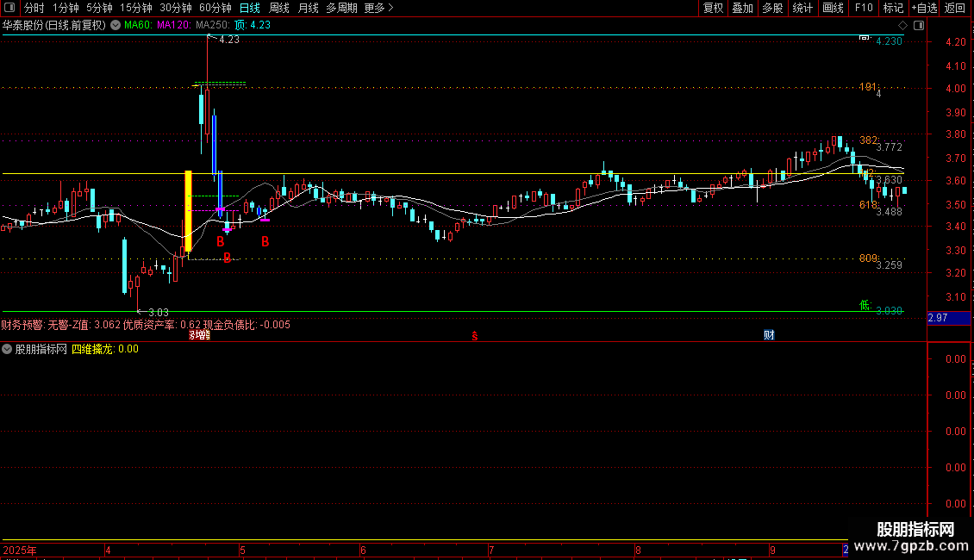
Task: Click the diamond icon above chart
Action: point(903,26)
